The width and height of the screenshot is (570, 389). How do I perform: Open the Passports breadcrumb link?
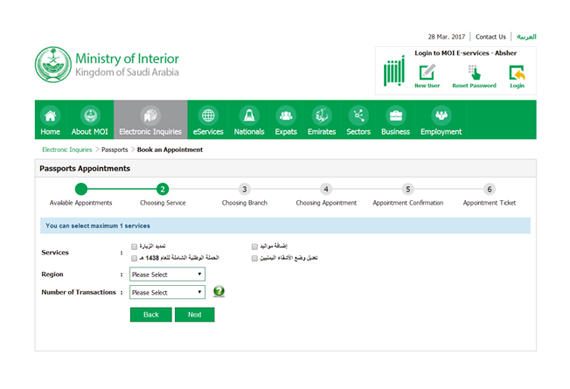click(115, 149)
